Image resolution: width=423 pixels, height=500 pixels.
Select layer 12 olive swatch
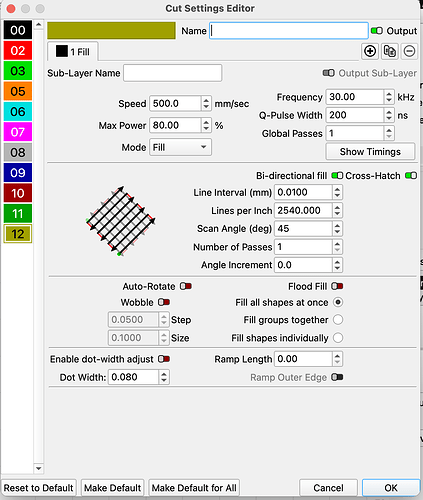(18, 234)
